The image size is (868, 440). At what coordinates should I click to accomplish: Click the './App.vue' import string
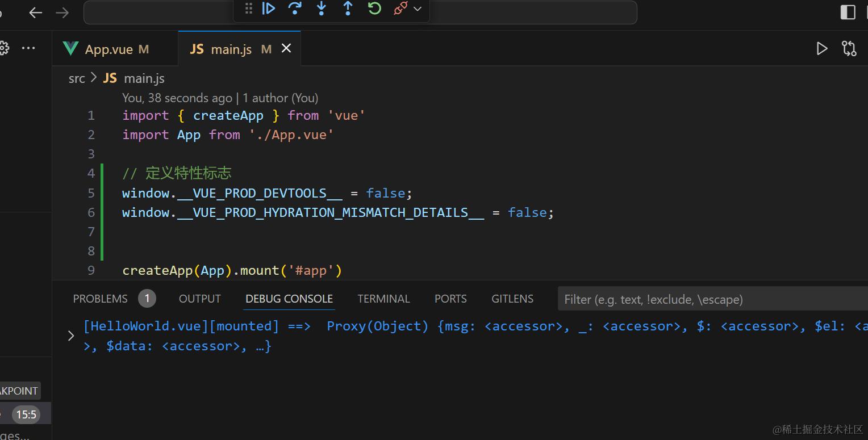point(291,135)
